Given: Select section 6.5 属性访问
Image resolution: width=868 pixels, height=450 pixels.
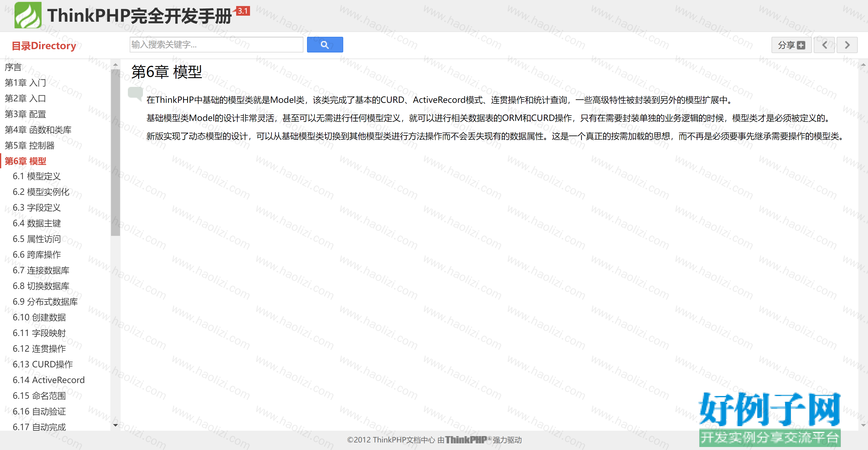Looking at the screenshot, I should pyautogui.click(x=37, y=239).
